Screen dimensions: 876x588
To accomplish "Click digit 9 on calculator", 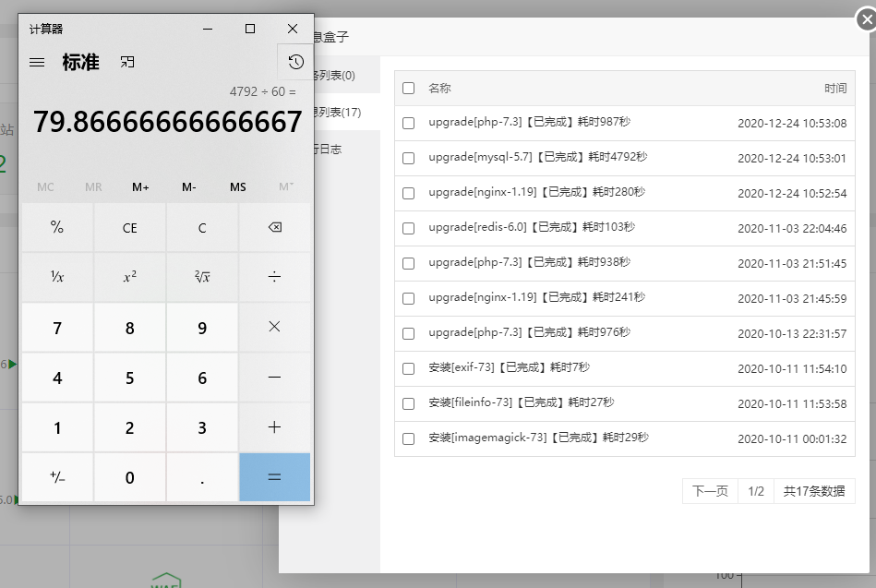I will (202, 327).
